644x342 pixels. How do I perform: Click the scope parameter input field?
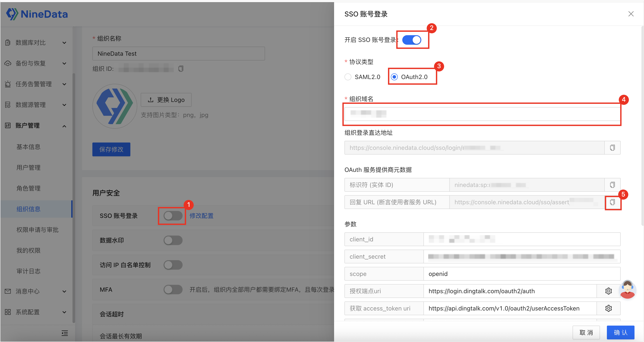[521, 274]
